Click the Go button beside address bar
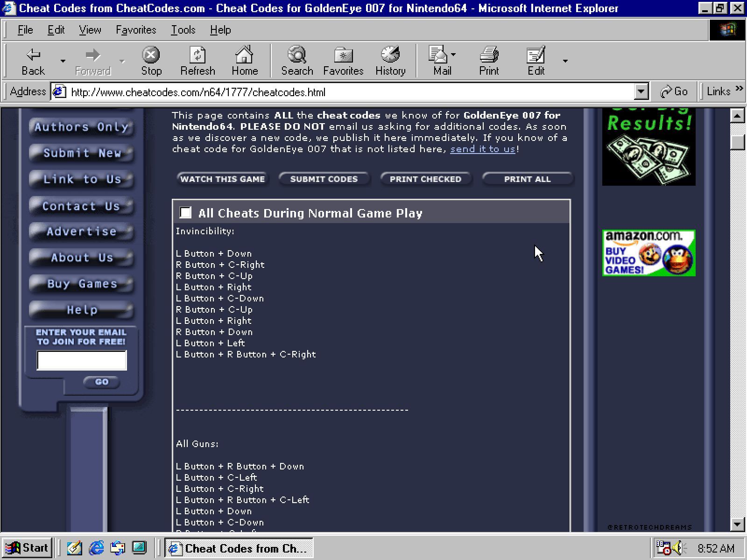 (x=674, y=91)
